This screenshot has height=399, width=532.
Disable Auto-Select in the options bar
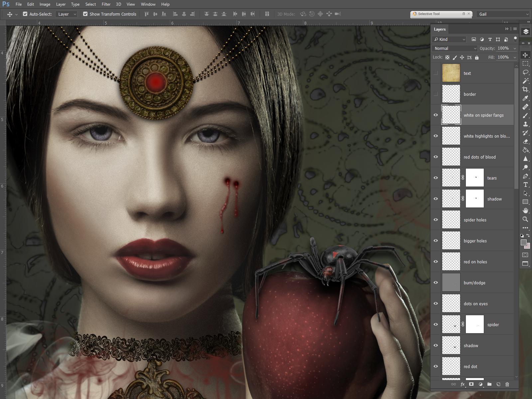25,14
